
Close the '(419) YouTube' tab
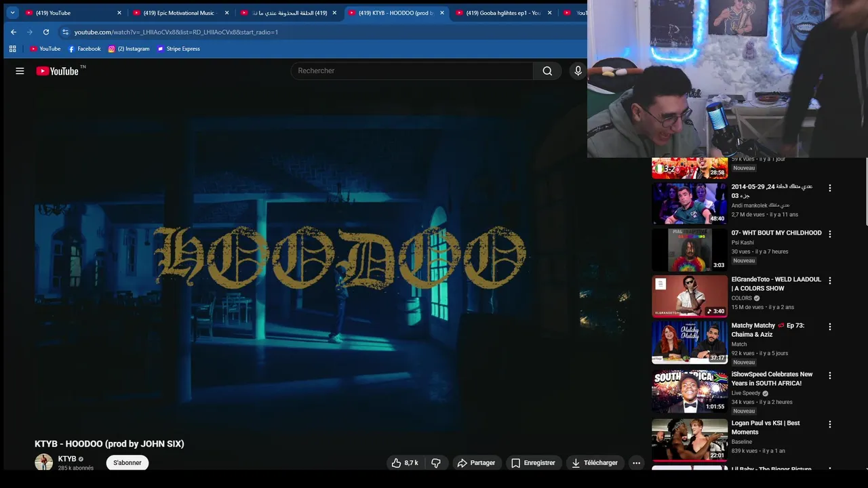[x=119, y=13]
